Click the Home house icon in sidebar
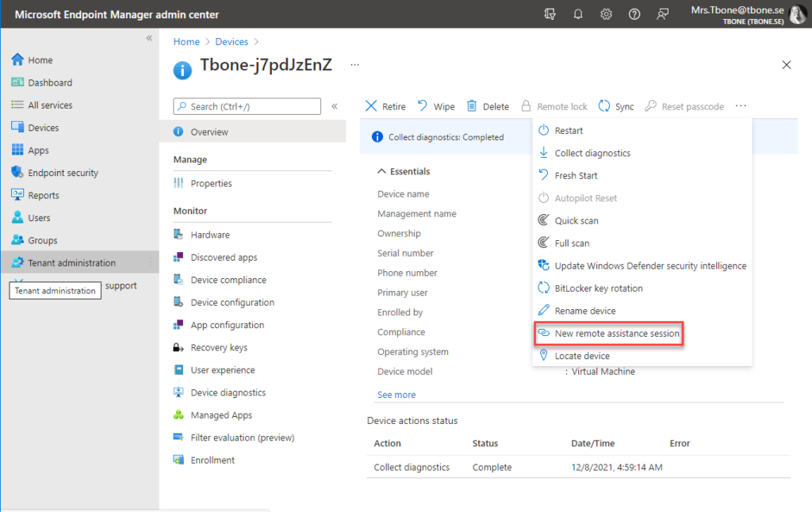Viewport: 812px width, 512px height. [17, 59]
